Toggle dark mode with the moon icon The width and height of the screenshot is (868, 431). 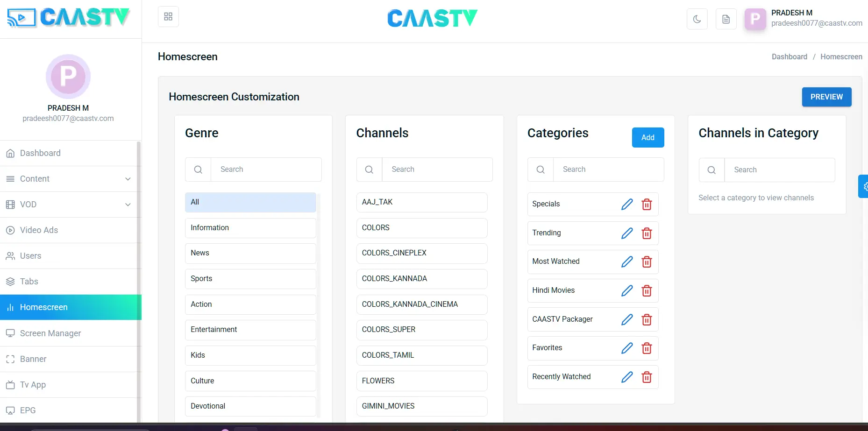(x=697, y=19)
